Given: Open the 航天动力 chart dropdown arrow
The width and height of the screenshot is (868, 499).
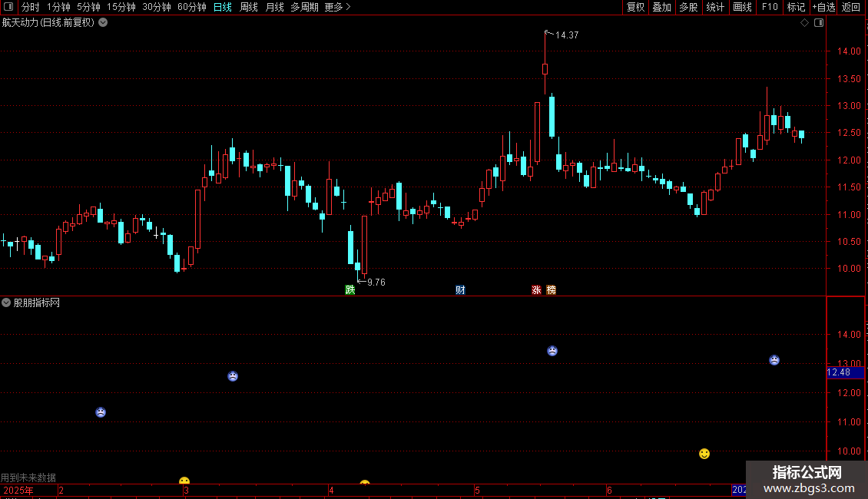Looking at the screenshot, I should click(103, 23).
